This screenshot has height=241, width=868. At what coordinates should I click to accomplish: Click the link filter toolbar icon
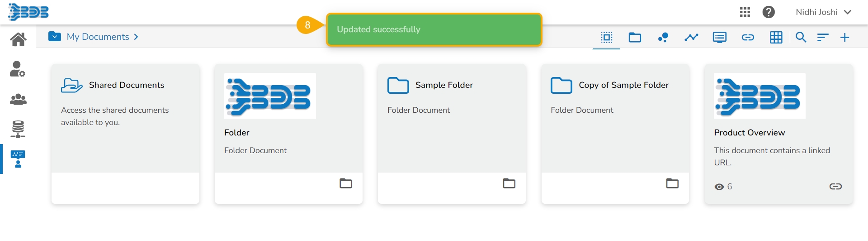pyautogui.click(x=748, y=37)
